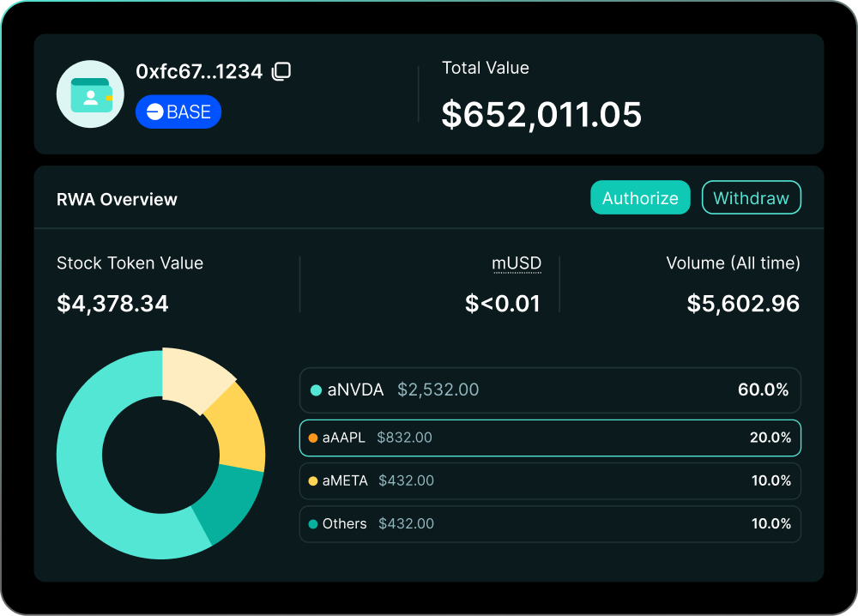Click the cream donut chart segment
The width and height of the screenshot is (858, 616).
click(x=193, y=377)
